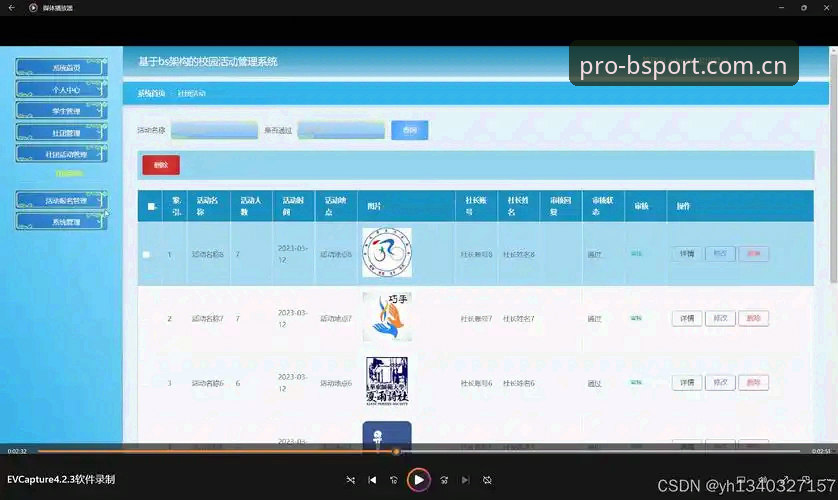Tick the checkbox for row 活动名称8
838x500 pixels.
146,255
